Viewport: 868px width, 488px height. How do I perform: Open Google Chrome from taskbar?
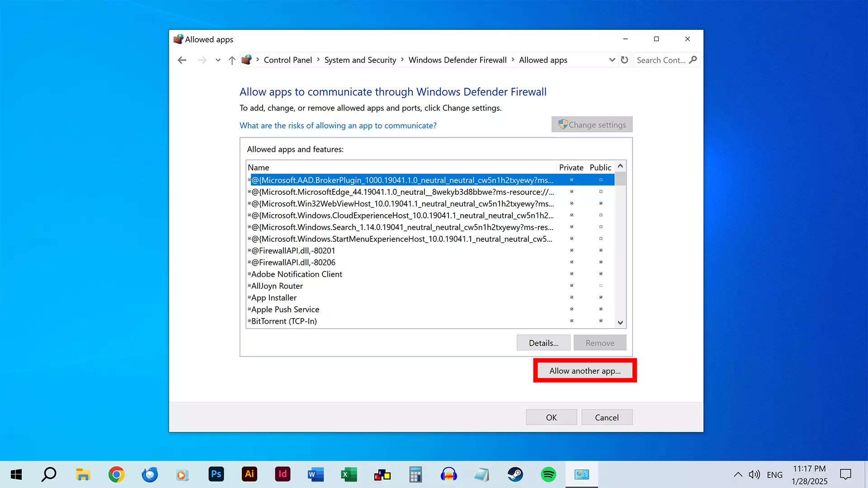[x=116, y=474]
